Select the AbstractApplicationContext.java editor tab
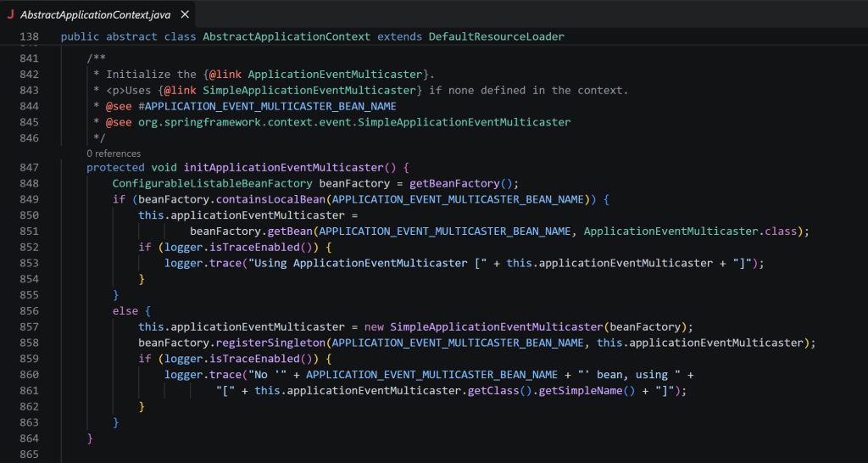Image resolution: width=868 pixels, height=463 pixels. 98,14
